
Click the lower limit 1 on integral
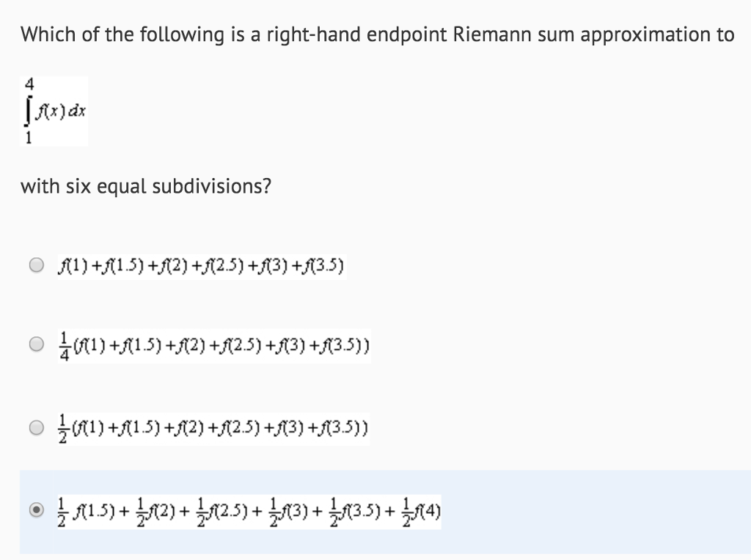point(28,137)
